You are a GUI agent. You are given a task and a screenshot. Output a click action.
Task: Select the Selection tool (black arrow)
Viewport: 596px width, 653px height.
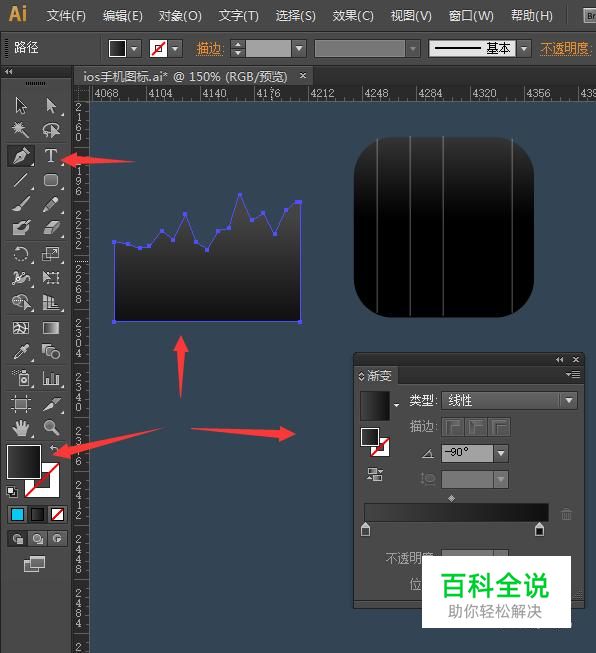click(x=21, y=106)
